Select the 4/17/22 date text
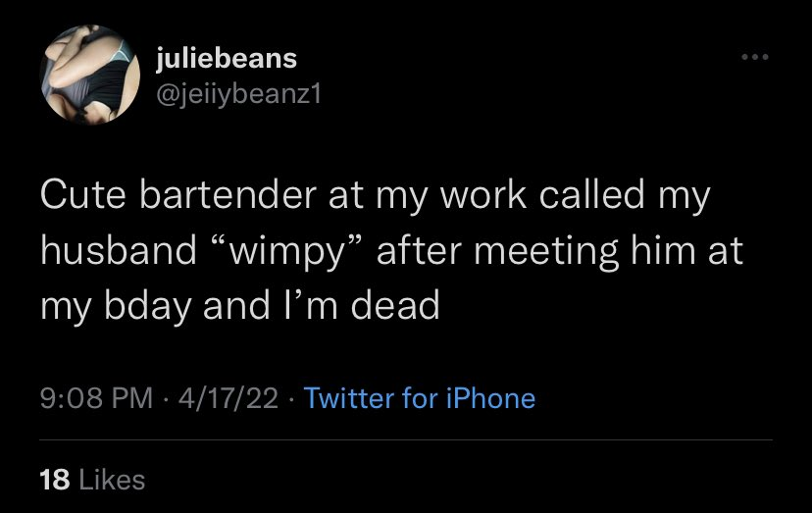This screenshot has width=812, height=513. pyautogui.click(x=228, y=398)
